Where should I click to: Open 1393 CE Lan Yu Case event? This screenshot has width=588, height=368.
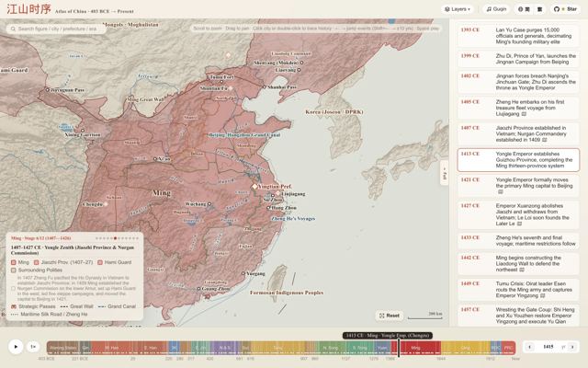point(518,36)
